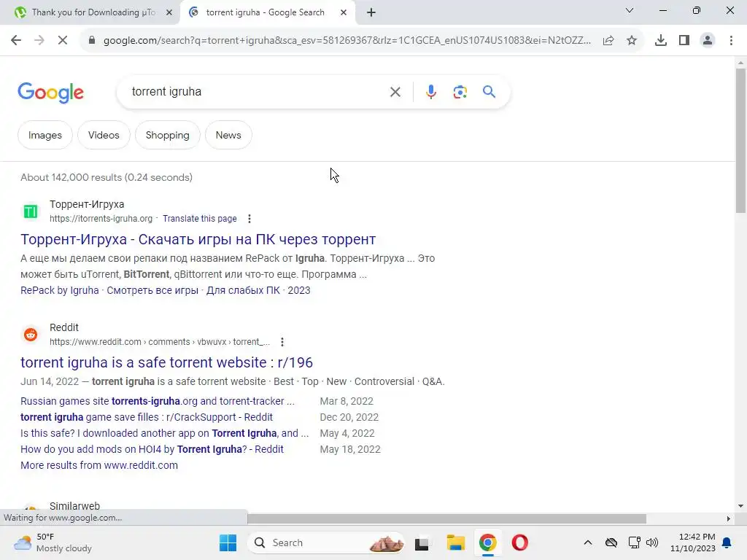Open the Reddit safe torrent website result
This screenshot has width=747, height=560.
[x=167, y=362]
